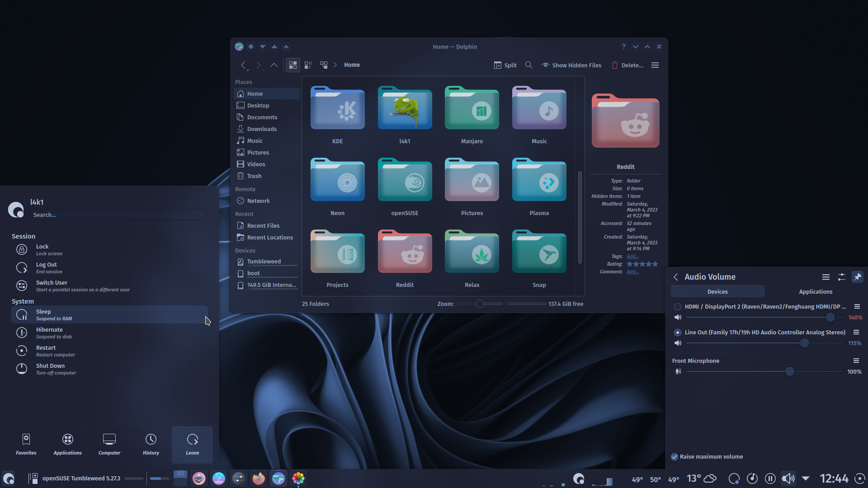Uncheck Raise maximum volume
This screenshot has width=868, height=488.
click(x=675, y=457)
